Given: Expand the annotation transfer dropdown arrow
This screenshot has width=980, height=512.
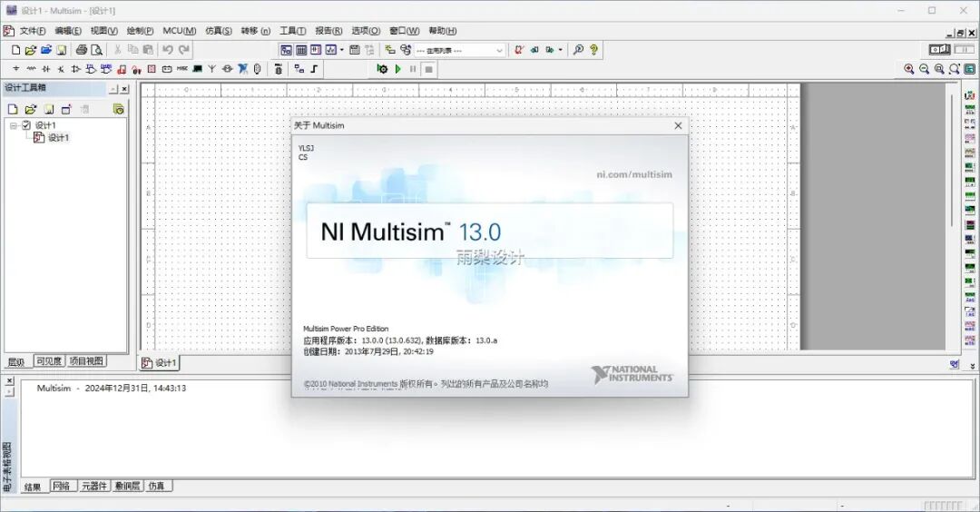Looking at the screenshot, I should click(560, 50).
